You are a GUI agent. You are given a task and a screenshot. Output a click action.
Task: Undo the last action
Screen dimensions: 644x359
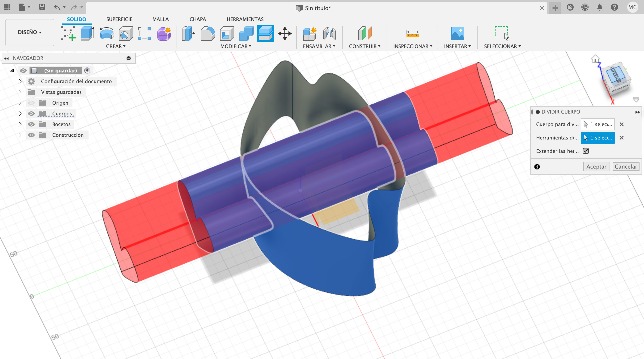[57, 7]
